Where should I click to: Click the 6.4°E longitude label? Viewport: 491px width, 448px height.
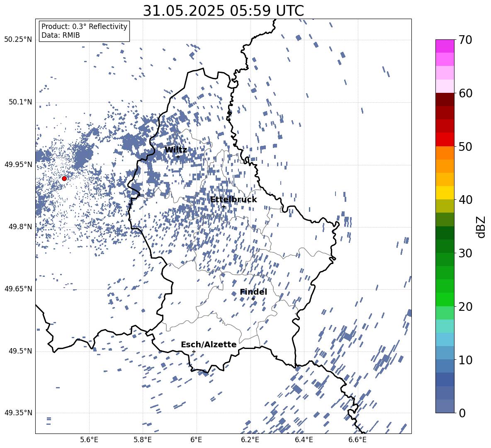coord(304,440)
